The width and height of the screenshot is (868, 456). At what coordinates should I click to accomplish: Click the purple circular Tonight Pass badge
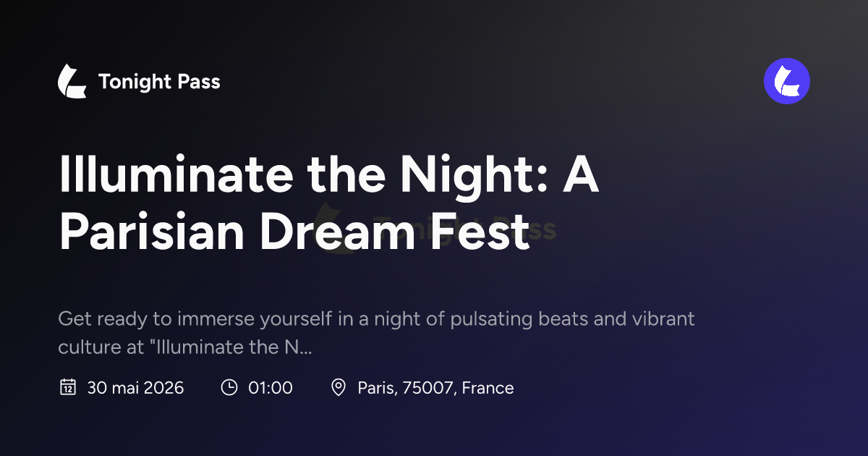coord(787,81)
